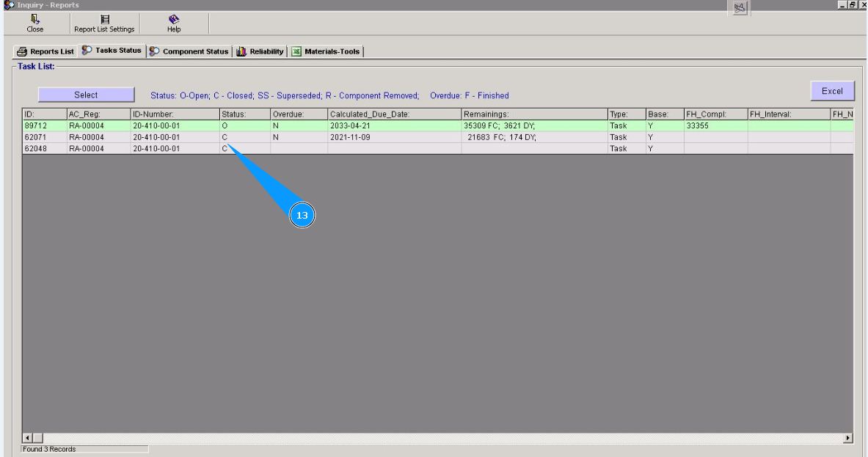Sort by the ID column header
The height and width of the screenshot is (457, 868).
pos(44,114)
